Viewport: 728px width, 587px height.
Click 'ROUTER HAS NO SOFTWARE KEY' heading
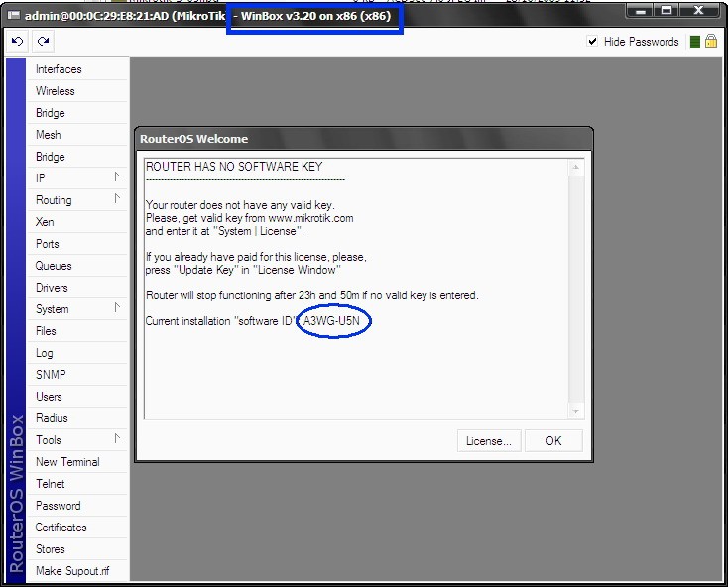pyautogui.click(x=234, y=167)
